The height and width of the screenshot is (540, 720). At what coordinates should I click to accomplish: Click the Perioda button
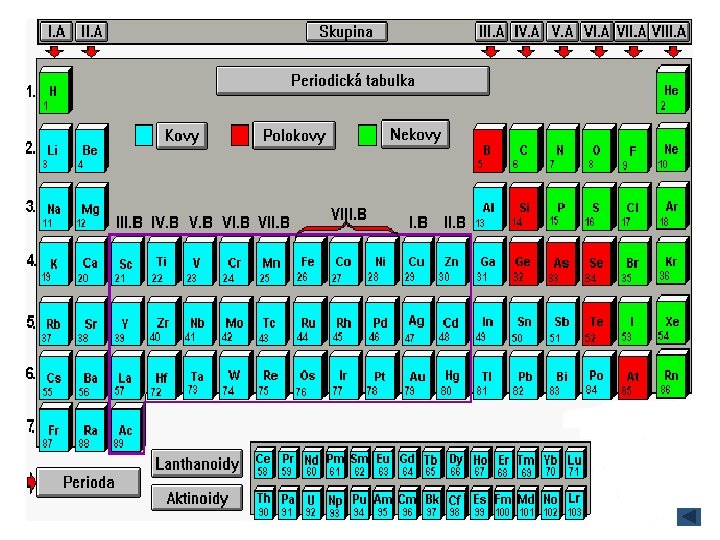point(89,482)
